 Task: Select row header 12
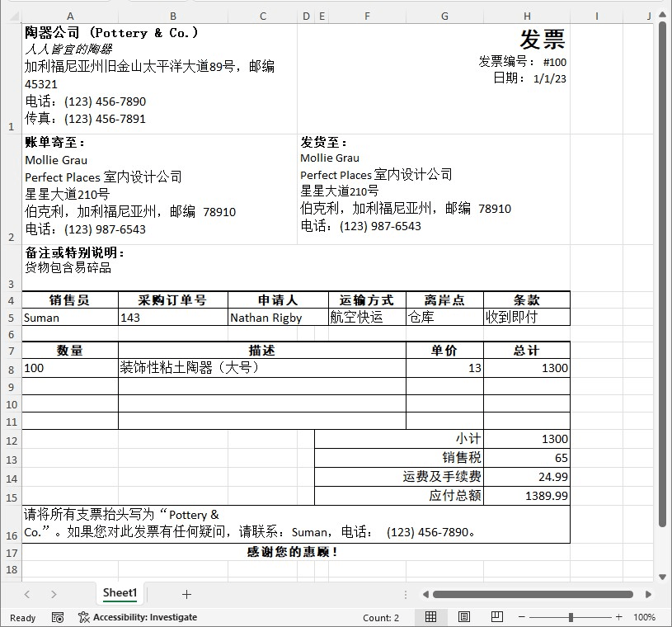[x=10, y=439]
